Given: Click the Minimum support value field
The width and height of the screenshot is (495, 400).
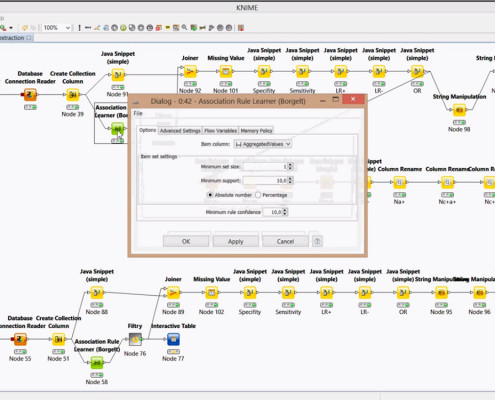Looking at the screenshot, I should (265, 180).
